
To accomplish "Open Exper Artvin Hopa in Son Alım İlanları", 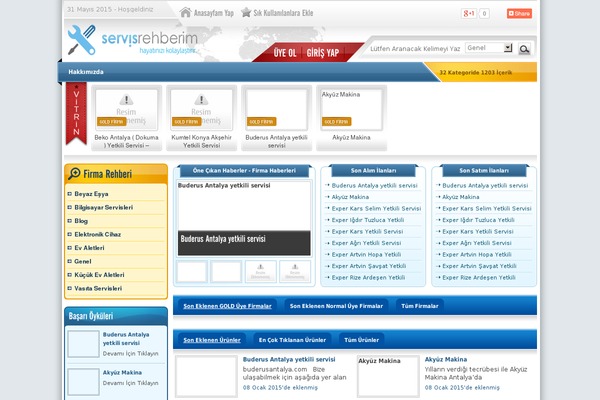I will [x=366, y=255].
